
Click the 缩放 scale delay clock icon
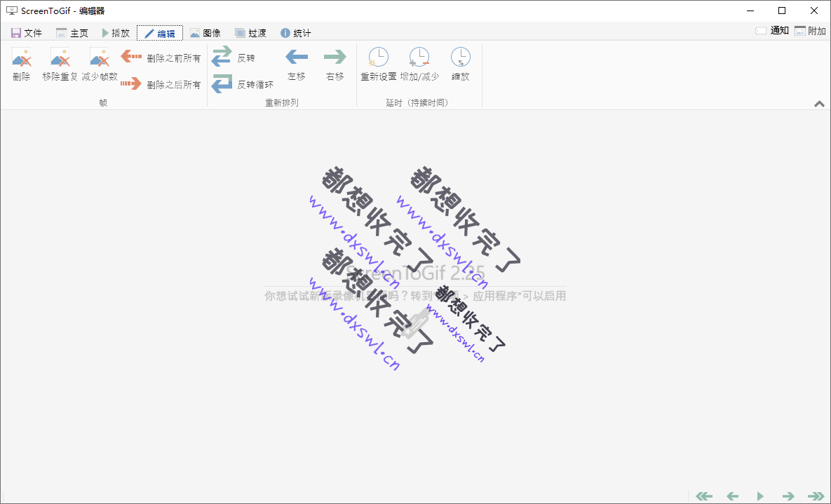[x=461, y=57]
